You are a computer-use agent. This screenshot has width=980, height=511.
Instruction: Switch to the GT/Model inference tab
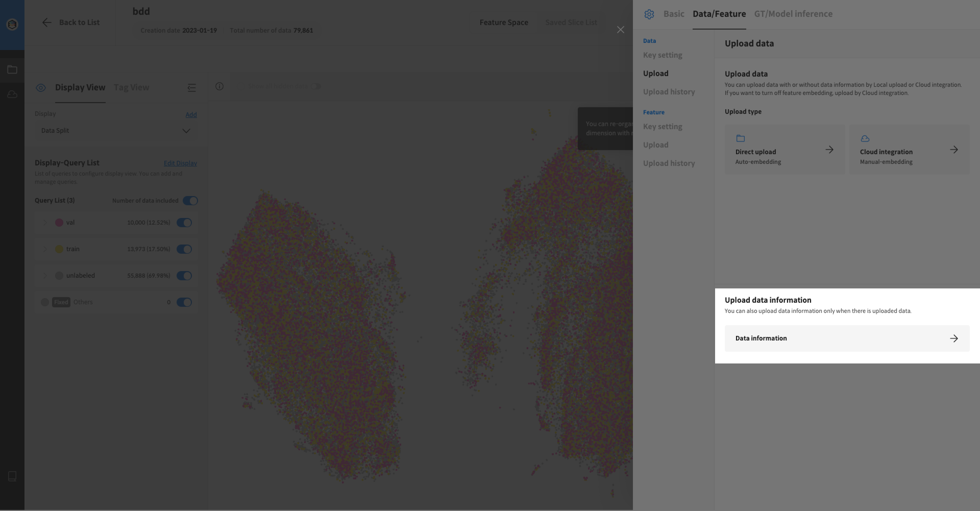click(x=793, y=14)
